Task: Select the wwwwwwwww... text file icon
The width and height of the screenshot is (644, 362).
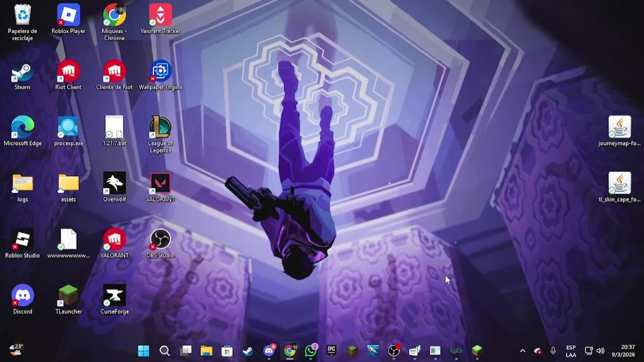Action: [x=68, y=243]
